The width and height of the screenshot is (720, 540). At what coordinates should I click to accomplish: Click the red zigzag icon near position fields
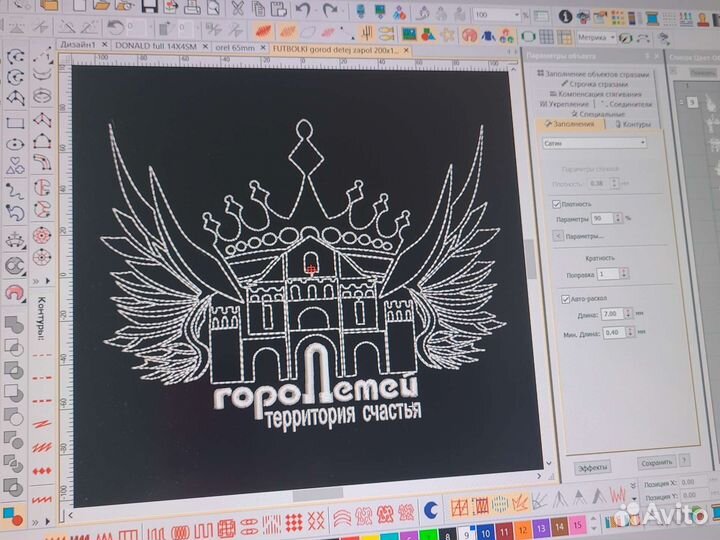pos(618,495)
